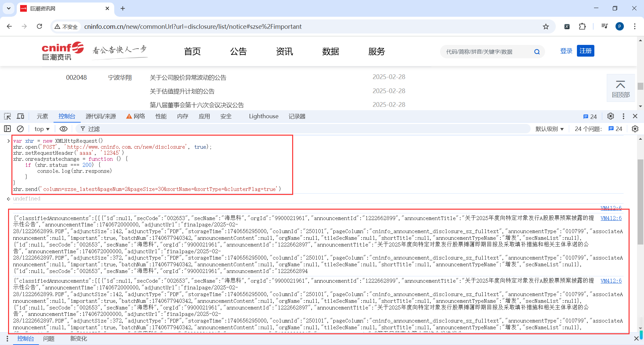Screen dimensions: 644x345
Task: Open the top context dropdown
Action: click(x=42, y=129)
